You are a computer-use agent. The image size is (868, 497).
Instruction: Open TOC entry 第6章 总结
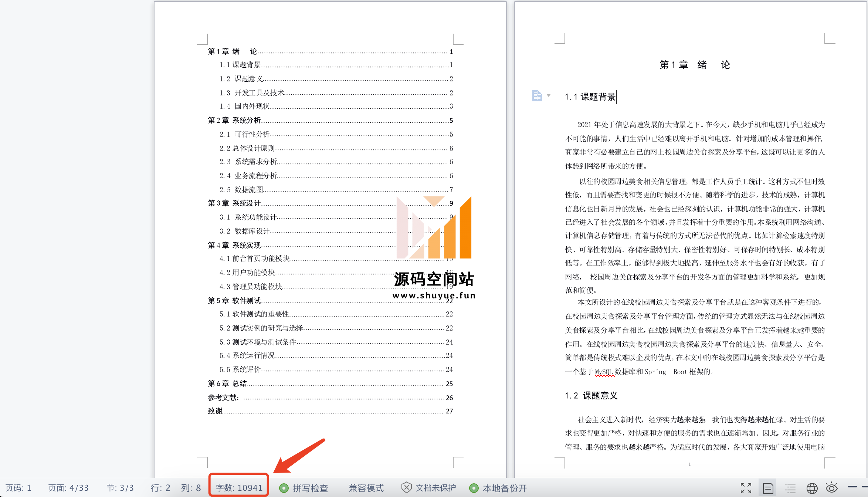tap(330, 383)
